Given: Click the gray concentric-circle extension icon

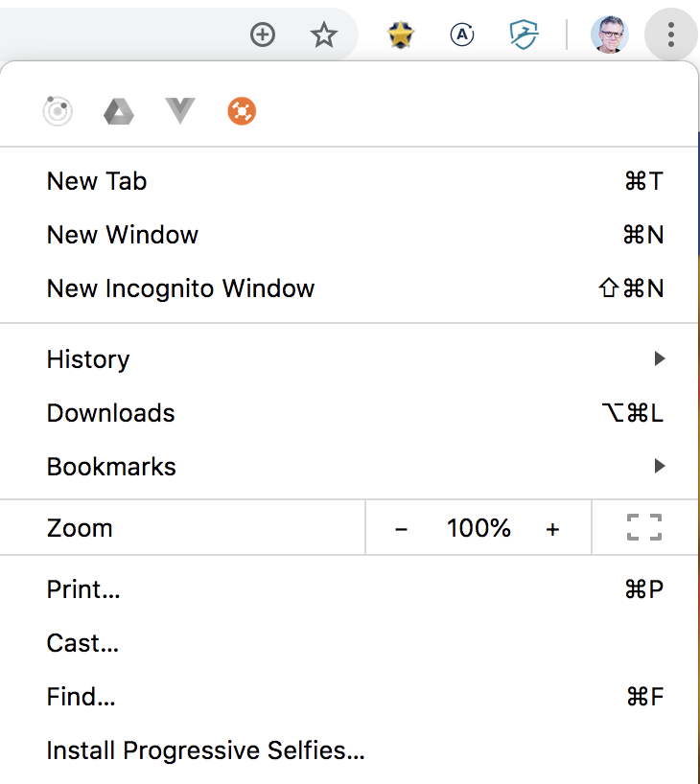Looking at the screenshot, I should tap(58, 112).
